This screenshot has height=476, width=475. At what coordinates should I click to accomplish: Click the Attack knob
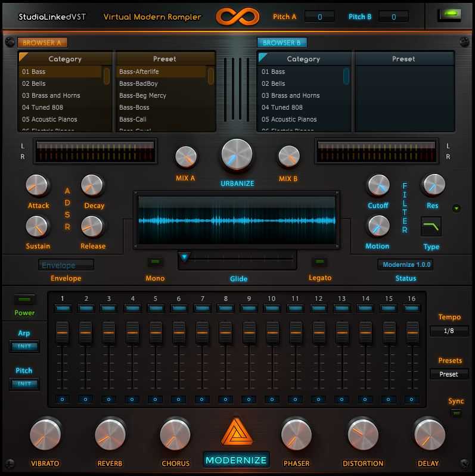[x=37, y=185]
